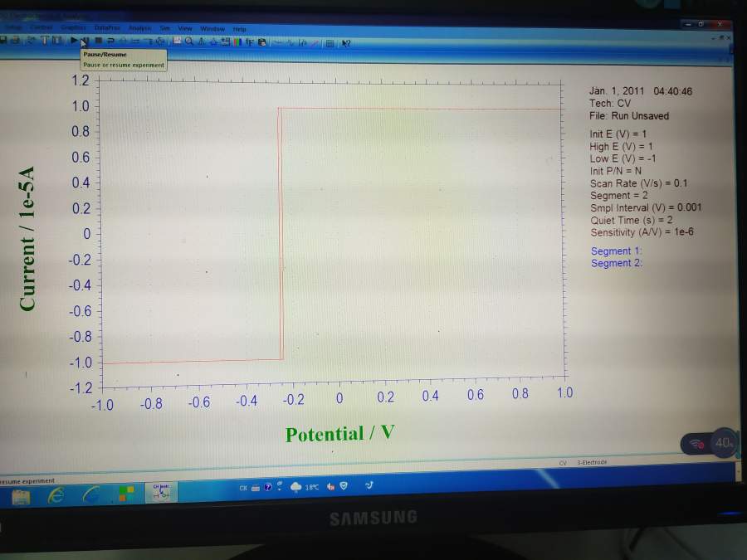
Task: Open Internet Explorer from the taskbar
Action: (57, 494)
